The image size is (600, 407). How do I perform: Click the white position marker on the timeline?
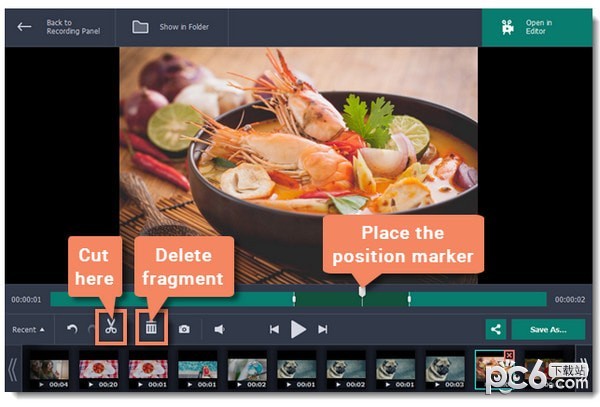point(362,291)
